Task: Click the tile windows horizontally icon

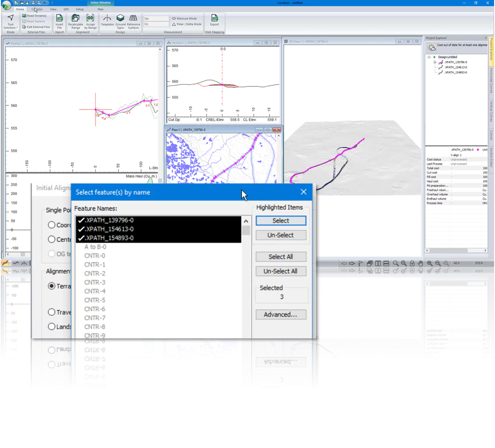Action: 386,263
